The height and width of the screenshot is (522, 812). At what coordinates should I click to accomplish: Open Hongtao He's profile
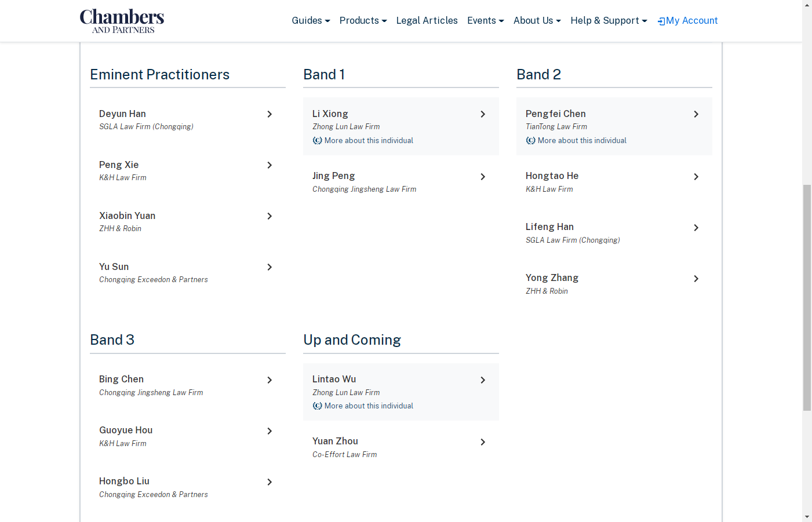552,176
